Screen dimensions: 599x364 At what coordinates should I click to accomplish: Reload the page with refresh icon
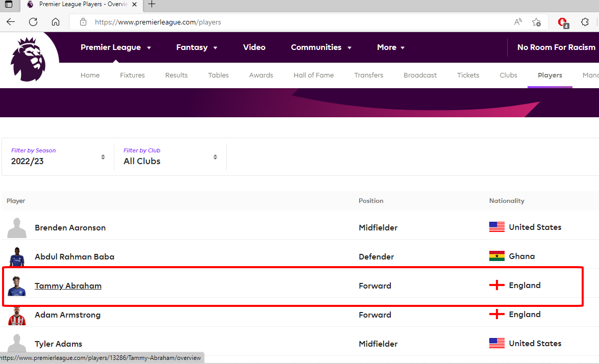[x=33, y=22]
